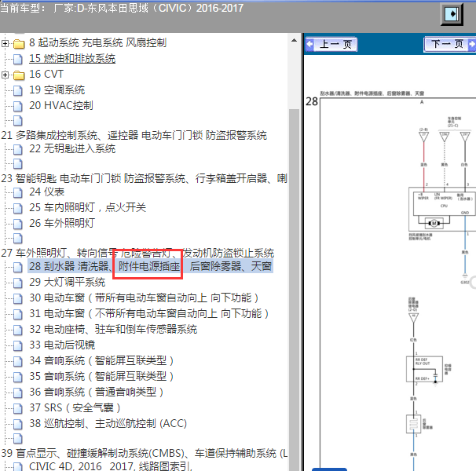Select 19 空调系统 entry
Viewport: 476px width, 471px height.
pos(57,89)
